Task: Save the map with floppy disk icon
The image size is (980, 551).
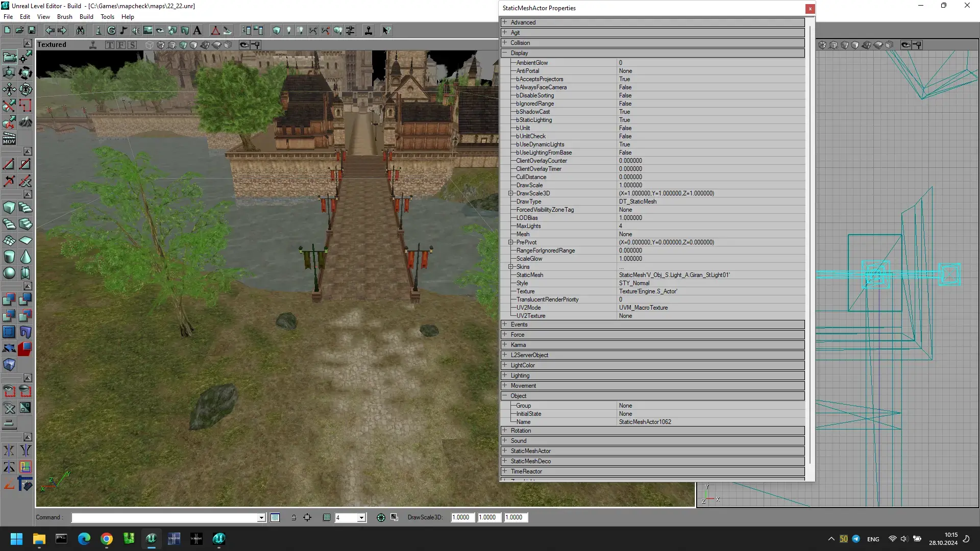Action: pos(32,31)
